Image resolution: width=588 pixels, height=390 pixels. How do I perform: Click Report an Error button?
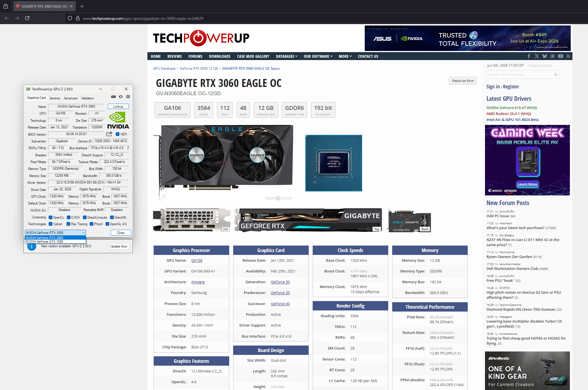pos(463,81)
